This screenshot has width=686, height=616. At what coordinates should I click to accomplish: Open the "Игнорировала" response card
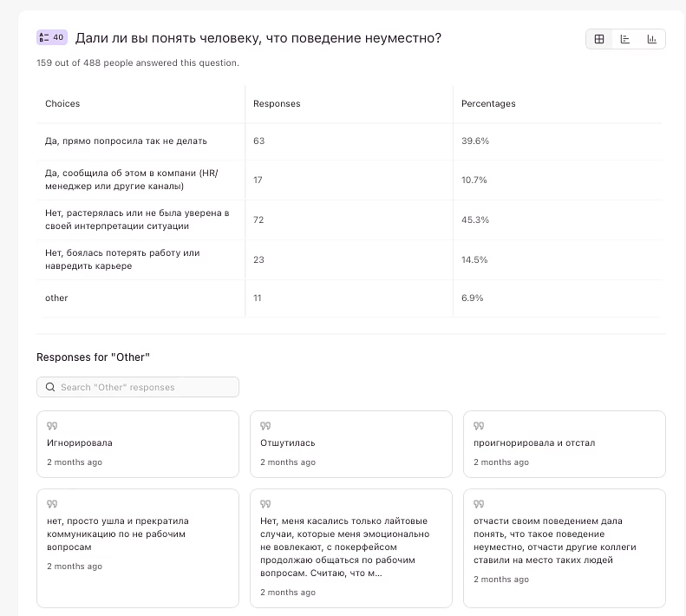137,443
